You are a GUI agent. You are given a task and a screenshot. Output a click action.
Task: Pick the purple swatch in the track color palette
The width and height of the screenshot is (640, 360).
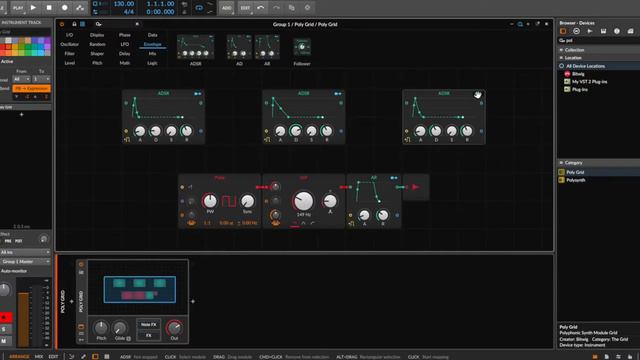pos(47,41)
